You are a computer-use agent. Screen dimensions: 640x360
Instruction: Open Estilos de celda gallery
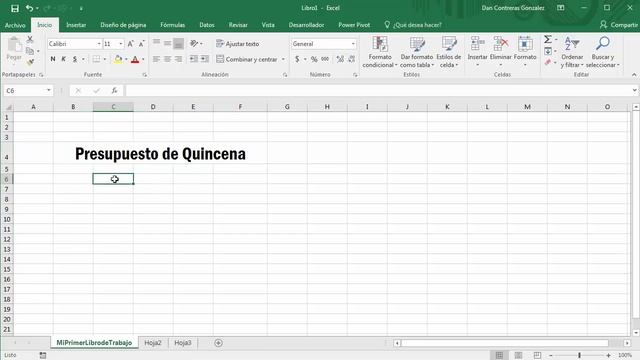tap(449, 52)
